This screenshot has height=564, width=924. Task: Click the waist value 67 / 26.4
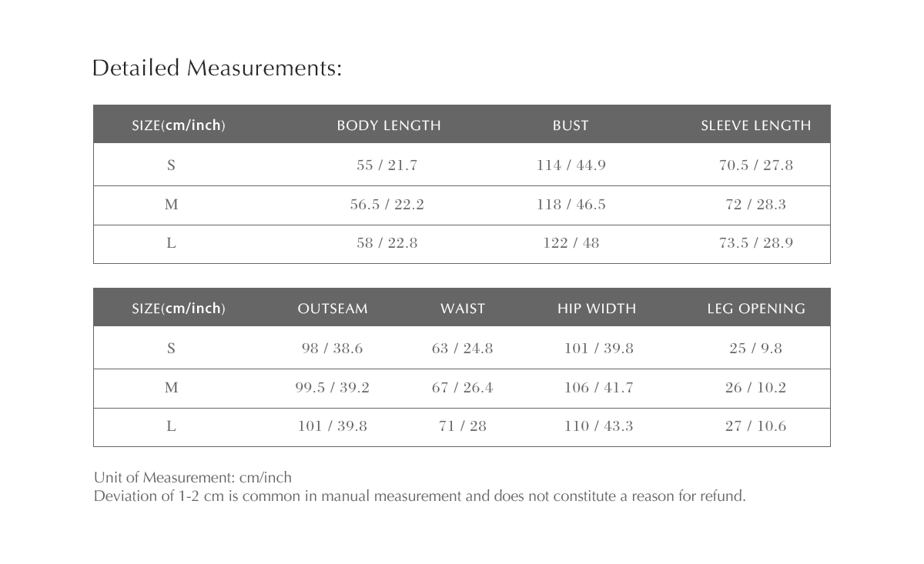(x=463, y=388)
